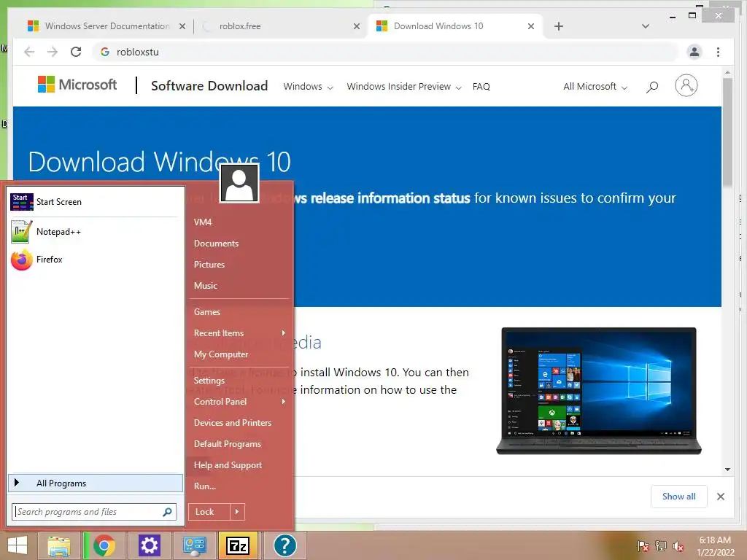Close the Download Windows 10 tab

point(531,26)
